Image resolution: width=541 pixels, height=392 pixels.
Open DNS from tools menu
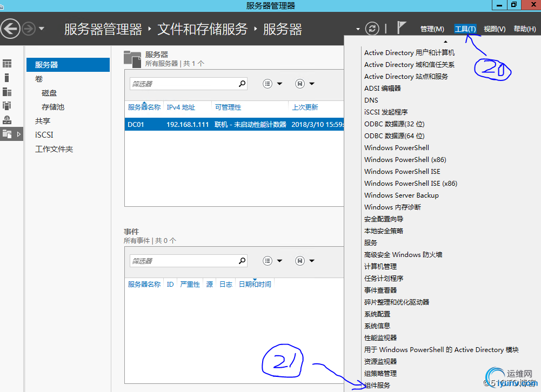(371, 100)
